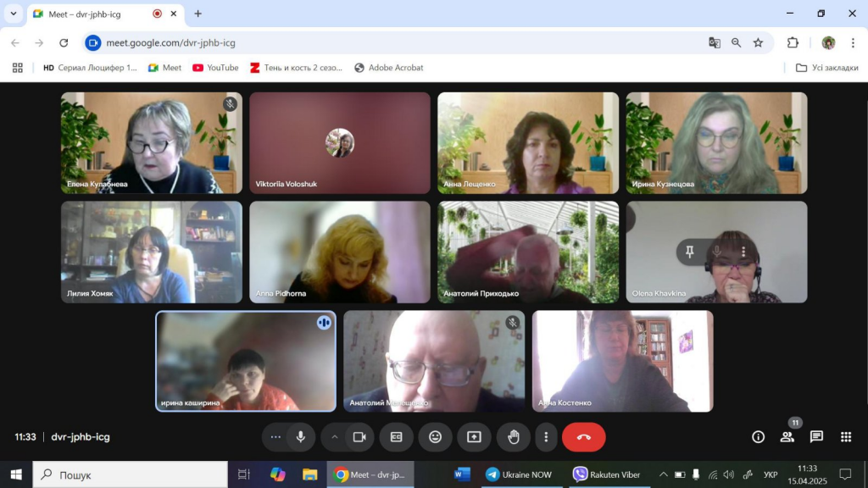Toggle the microphone mute button
868x488 pixels.
300,437
